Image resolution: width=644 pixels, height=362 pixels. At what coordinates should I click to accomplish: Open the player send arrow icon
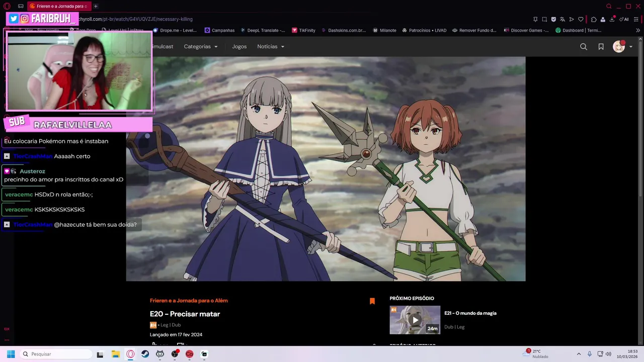click(x=572, y=19)
